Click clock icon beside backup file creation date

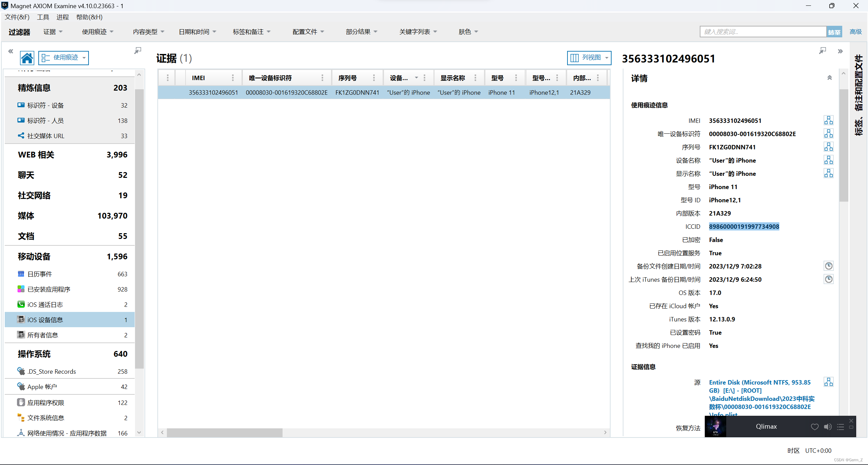(828, 266)
